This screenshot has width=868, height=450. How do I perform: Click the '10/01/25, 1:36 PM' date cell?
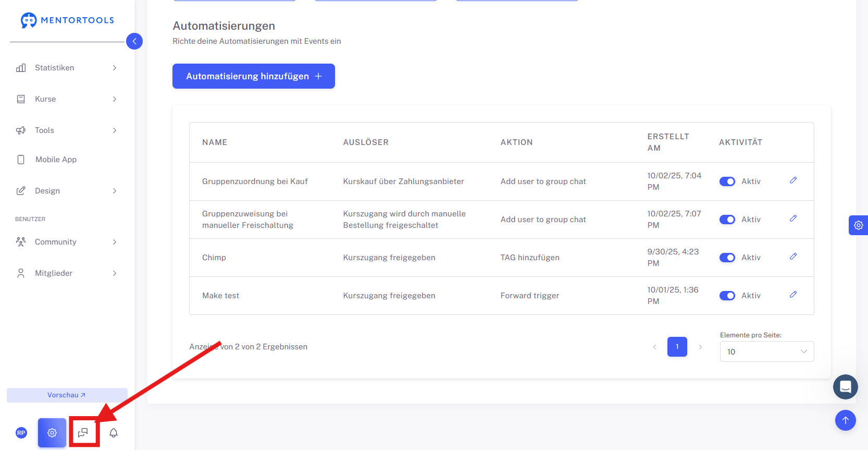673,296
